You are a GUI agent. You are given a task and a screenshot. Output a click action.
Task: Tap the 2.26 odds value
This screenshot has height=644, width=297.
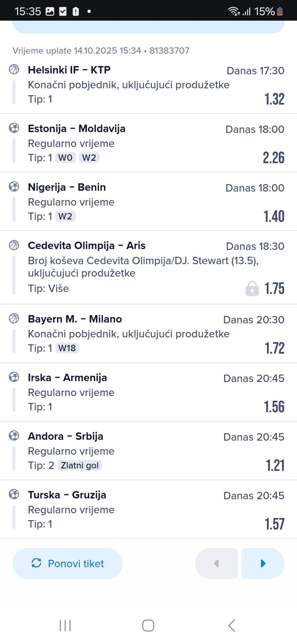click(273, 158)
